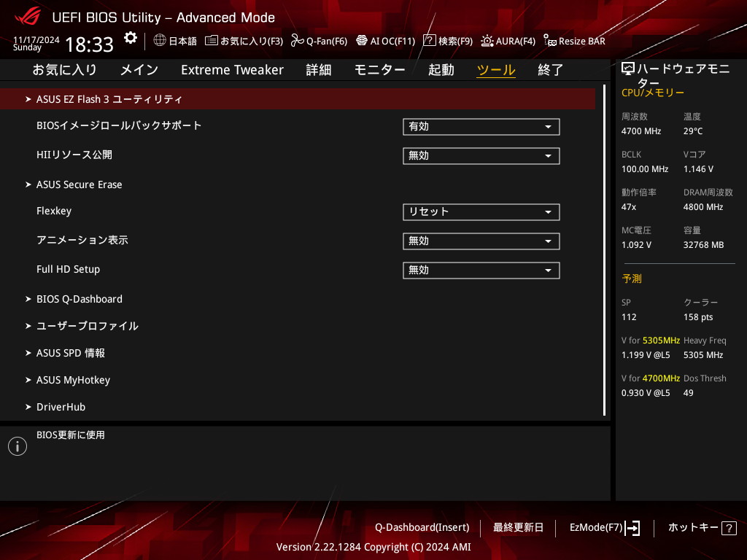Expand ASUS MyHotkey submenu
Image resolution: width=747 pixels, height=560 pixels.
(73, 380)
